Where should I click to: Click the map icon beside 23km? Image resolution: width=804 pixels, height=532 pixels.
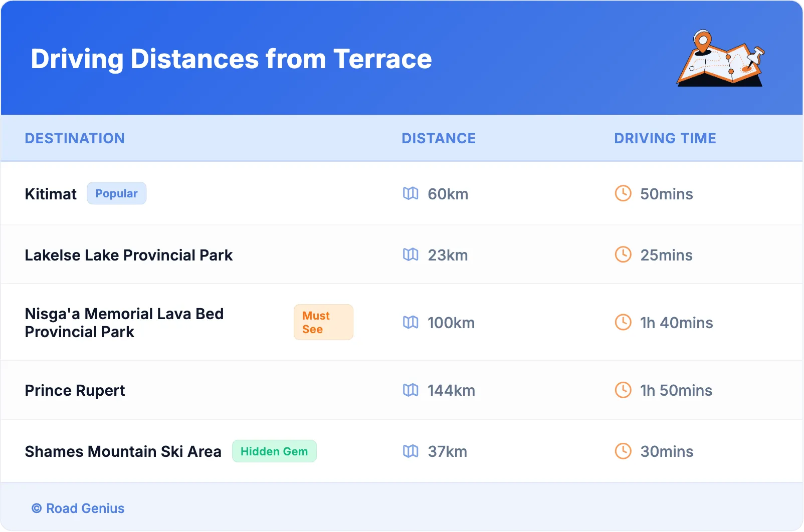[411, 254]
